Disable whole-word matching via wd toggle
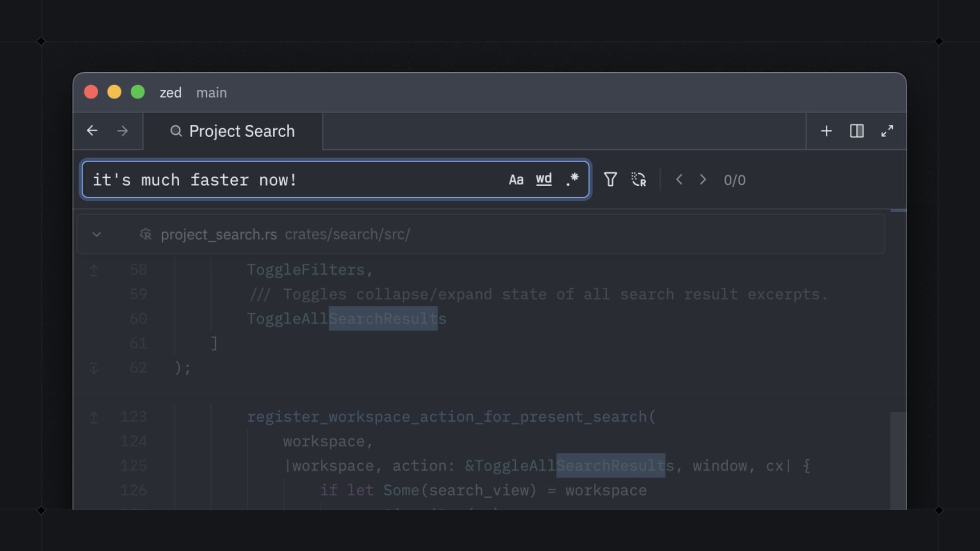The image size is (980, 551). 544,179
